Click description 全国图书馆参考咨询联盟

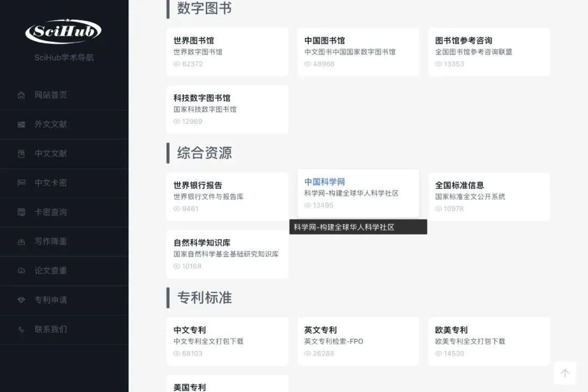coord(473,52)
